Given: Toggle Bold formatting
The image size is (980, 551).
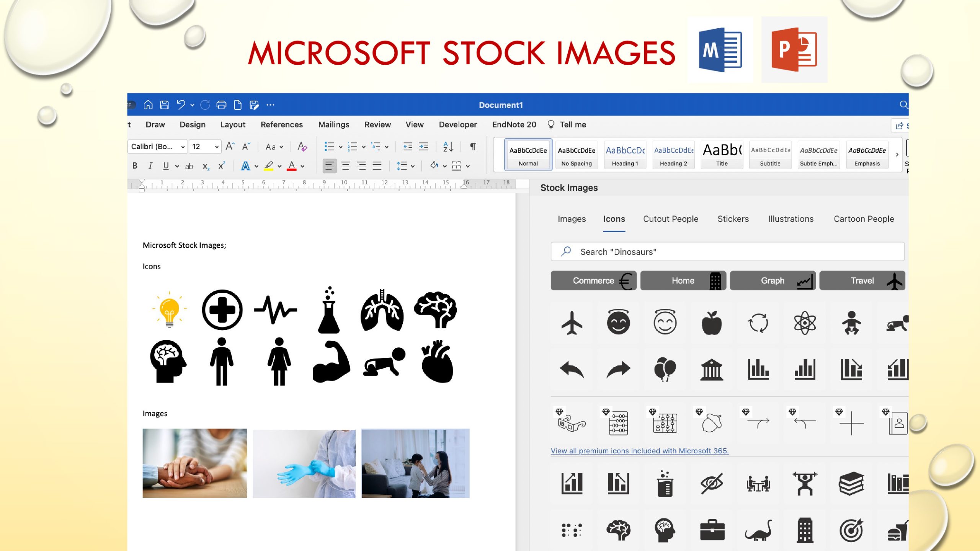Looking at the screenshot, I should tap(135, 166).
